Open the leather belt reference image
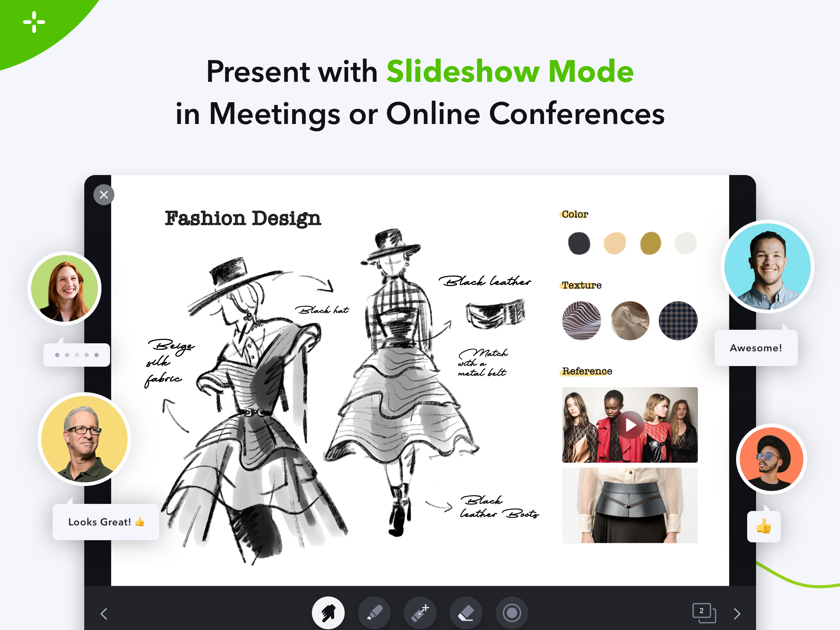 click(x=630, y=505)
